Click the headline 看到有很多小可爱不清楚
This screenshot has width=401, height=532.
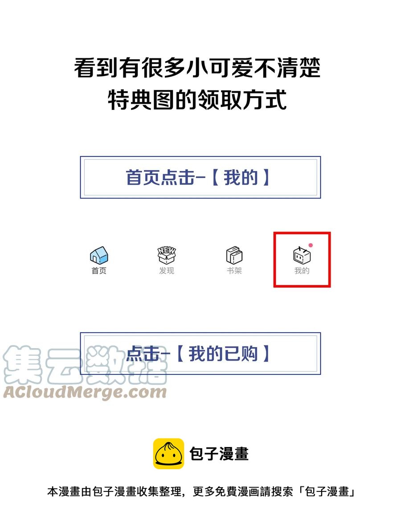pos(197,68)
